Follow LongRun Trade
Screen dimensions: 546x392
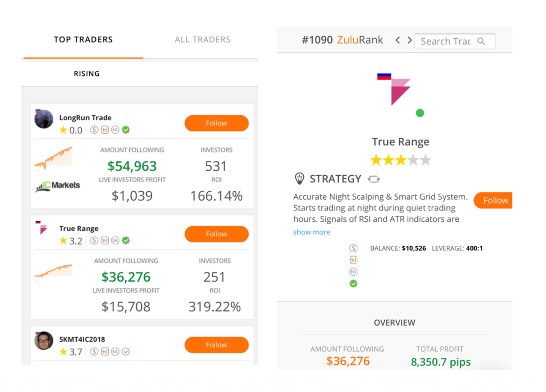[216, 123]
